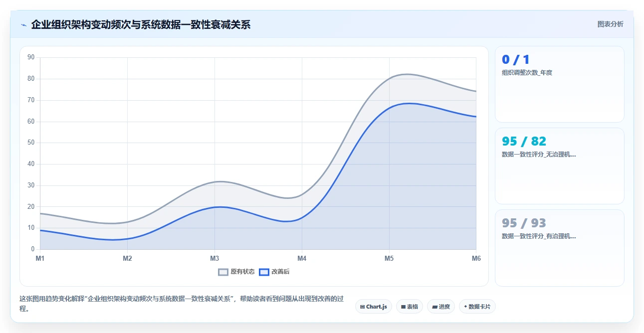Click the chart title 企业组织架构变动频次 heading
This screenshot has width=644, height=333.
(x=141, y=24)
